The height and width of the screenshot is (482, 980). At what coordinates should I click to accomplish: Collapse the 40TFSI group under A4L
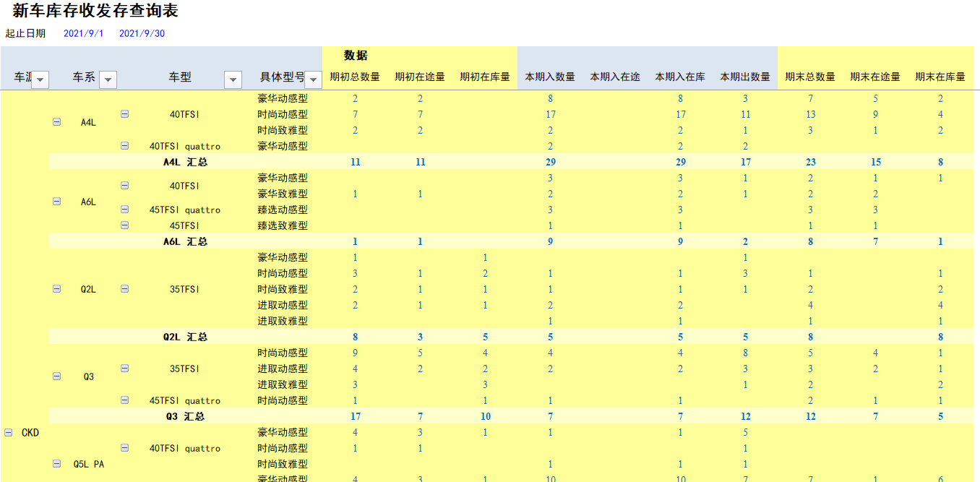click(124, 113)
